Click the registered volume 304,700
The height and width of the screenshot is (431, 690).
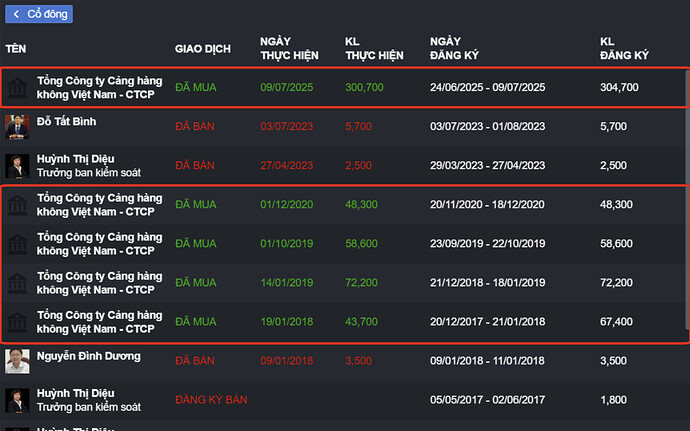pyautogui.click(x=619, y=88)
